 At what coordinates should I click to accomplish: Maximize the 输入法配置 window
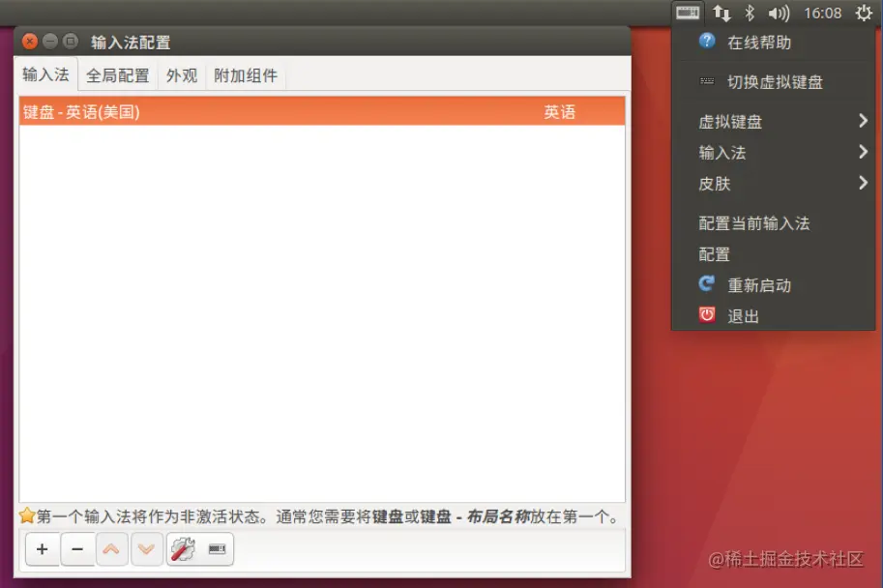coord(71,42)
